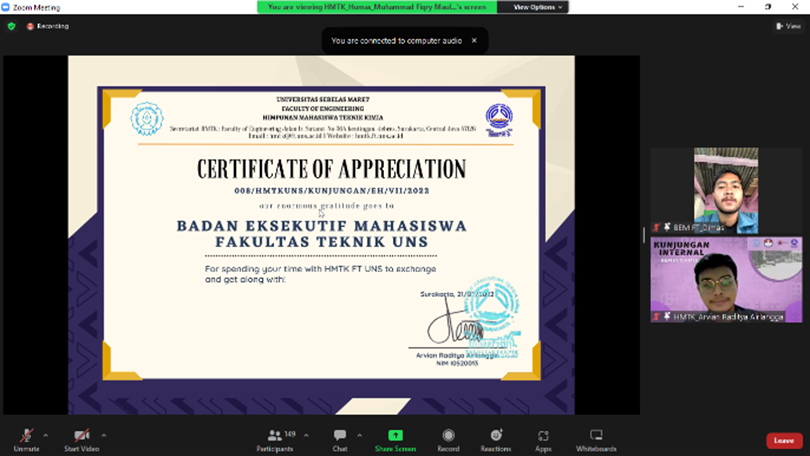The image size is (810, 456).
Task: Open the View layout menu
Action: pos(788,26)
